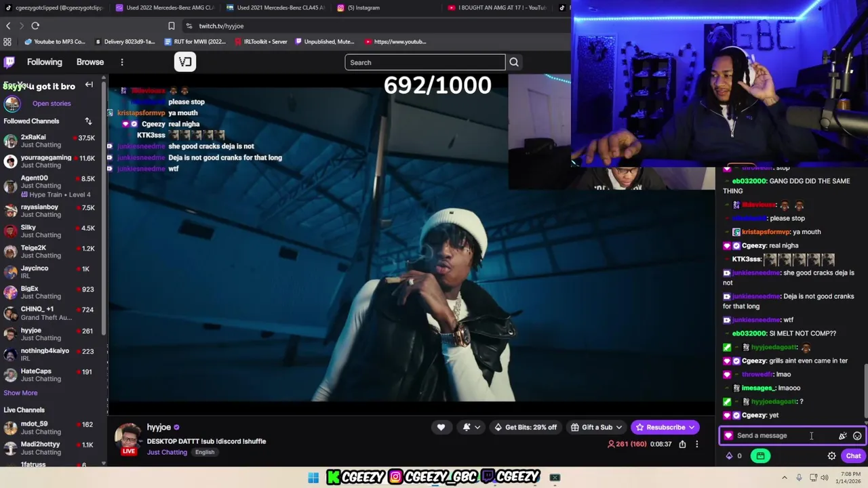Open hyyjoe channel name link
868x488 pixels.
coord(159,428)
